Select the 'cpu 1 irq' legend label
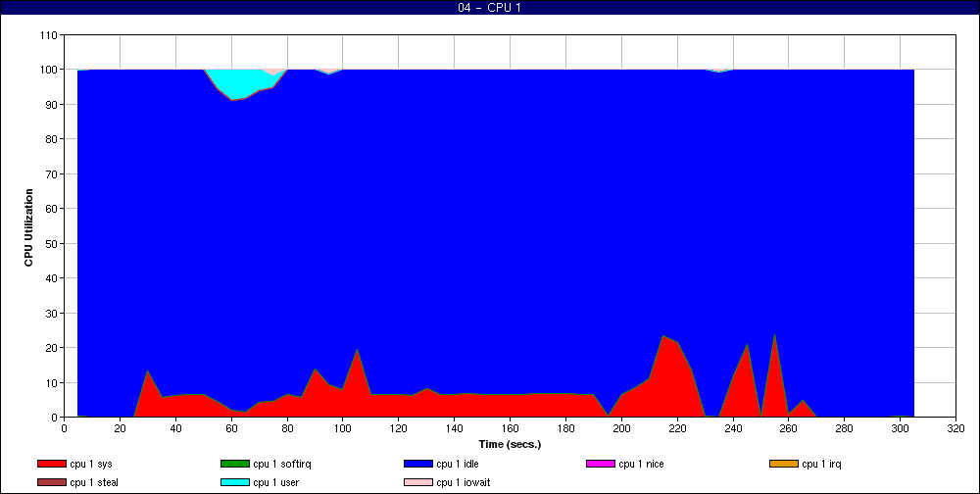The image size is (980, 494). point(822,464)
